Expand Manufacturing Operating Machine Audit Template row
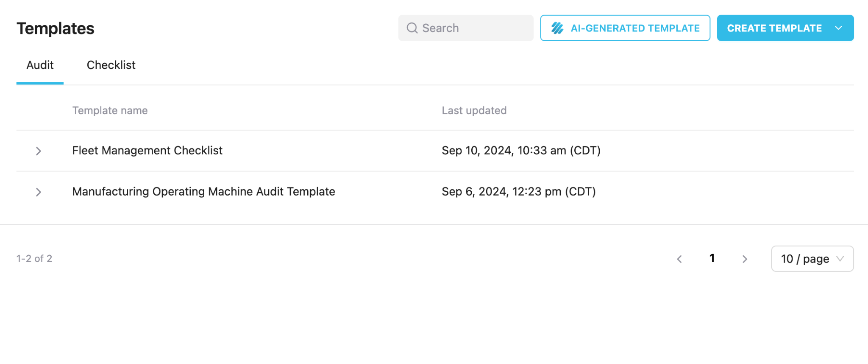 (38, 192)
